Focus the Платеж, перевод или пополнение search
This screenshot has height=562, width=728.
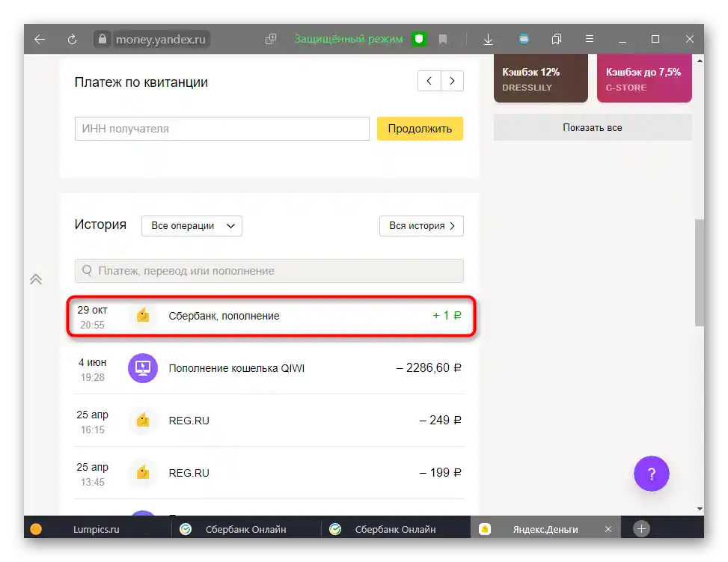coord(269,271)
